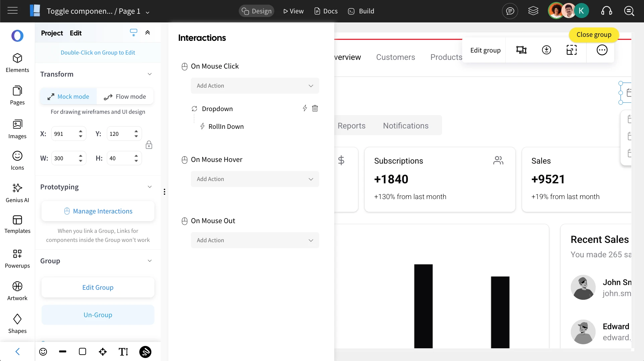Open the Build tab
This screenshot has height=361, width=644.
(361, 11)
